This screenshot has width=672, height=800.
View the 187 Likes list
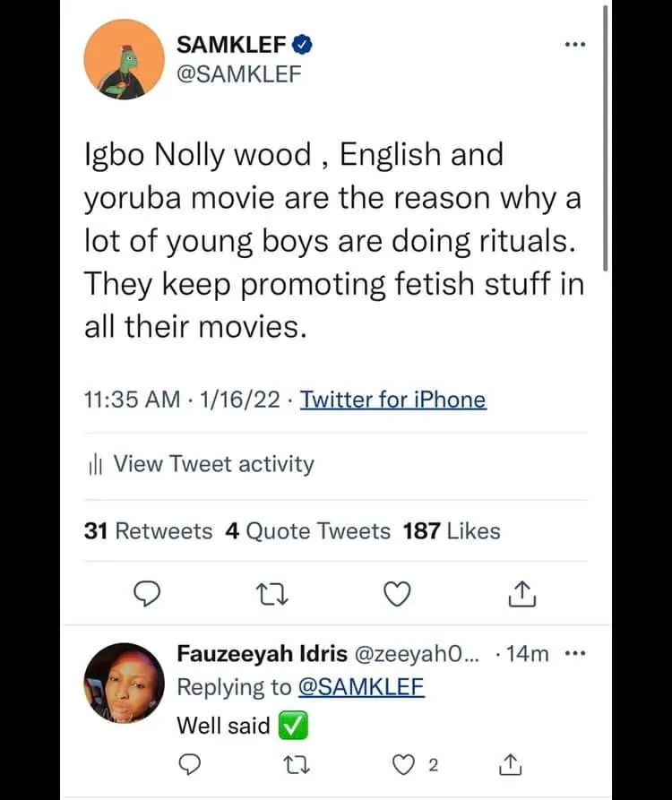[x=452, y=531]
